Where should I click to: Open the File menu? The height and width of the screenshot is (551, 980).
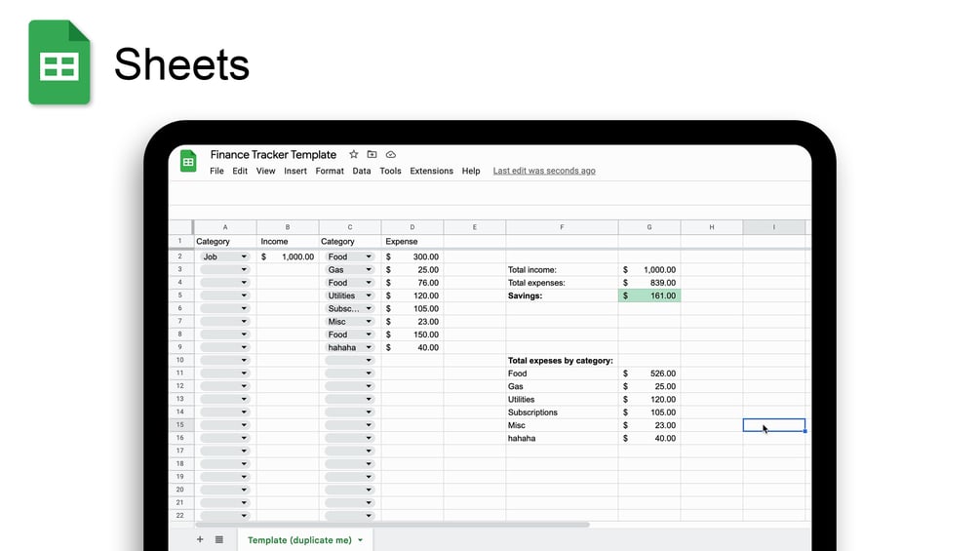[216, 171]
